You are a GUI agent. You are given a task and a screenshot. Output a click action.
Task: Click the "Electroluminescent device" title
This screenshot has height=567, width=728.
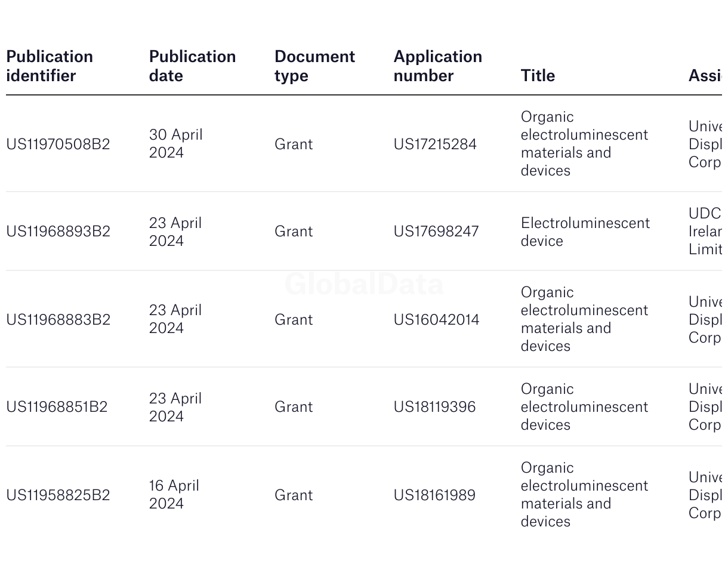pos(585,232)
